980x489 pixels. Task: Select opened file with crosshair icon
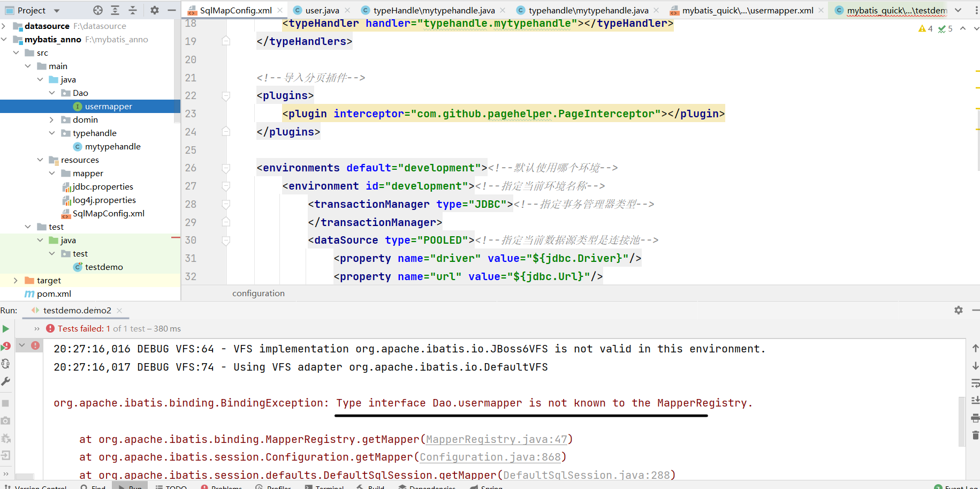click(x=98, y=10)
